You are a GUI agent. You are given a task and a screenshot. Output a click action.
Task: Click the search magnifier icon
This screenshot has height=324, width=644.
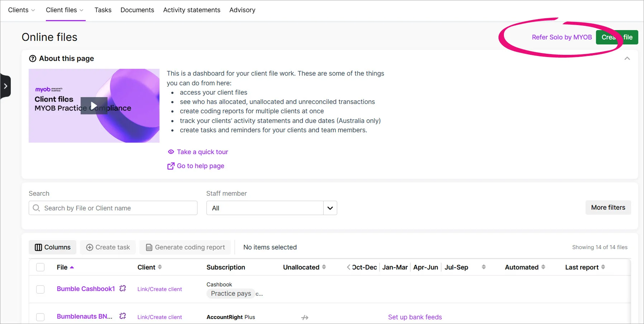click(x=36, y=208)
